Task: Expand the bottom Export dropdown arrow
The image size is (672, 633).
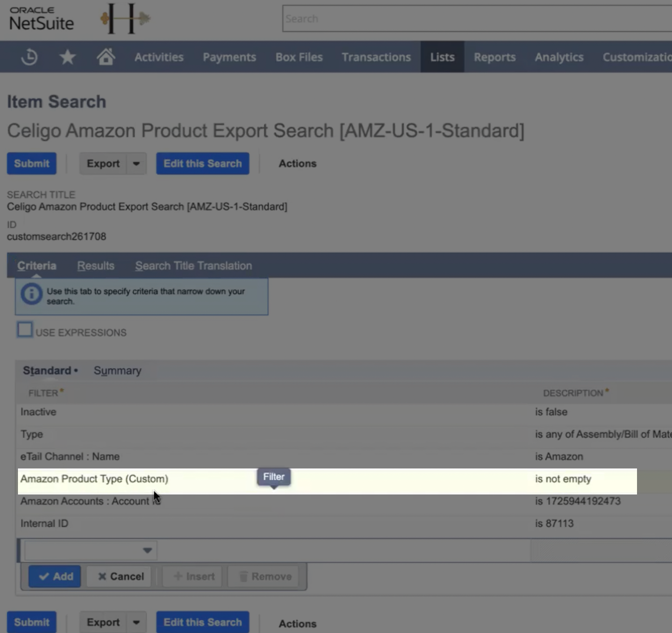Action: pyautogui.click(x=136, y=622)
